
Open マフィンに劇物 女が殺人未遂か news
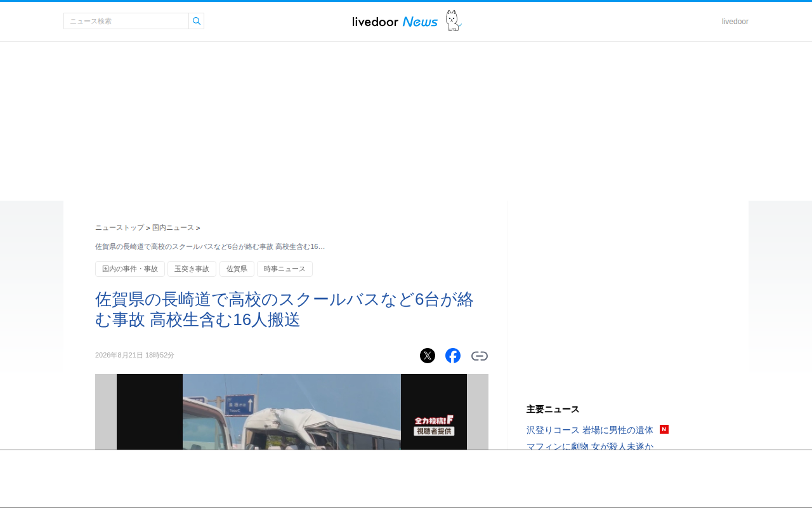coord(590,446)
